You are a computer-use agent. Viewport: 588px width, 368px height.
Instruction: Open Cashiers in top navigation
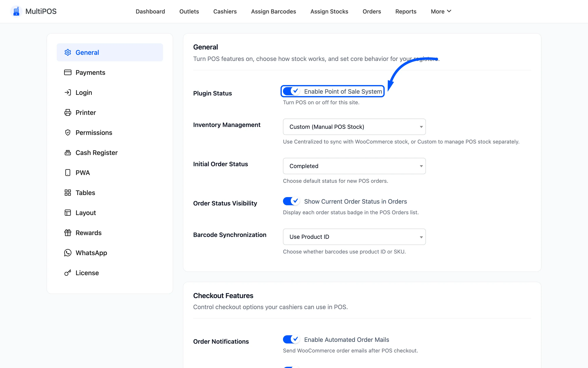tap(225, 11)
